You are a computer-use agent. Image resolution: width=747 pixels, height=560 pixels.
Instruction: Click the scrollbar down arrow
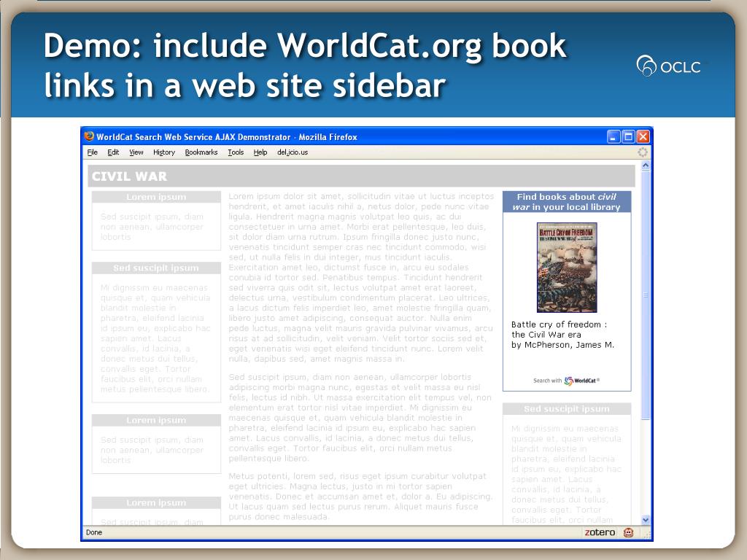[646, 520]
